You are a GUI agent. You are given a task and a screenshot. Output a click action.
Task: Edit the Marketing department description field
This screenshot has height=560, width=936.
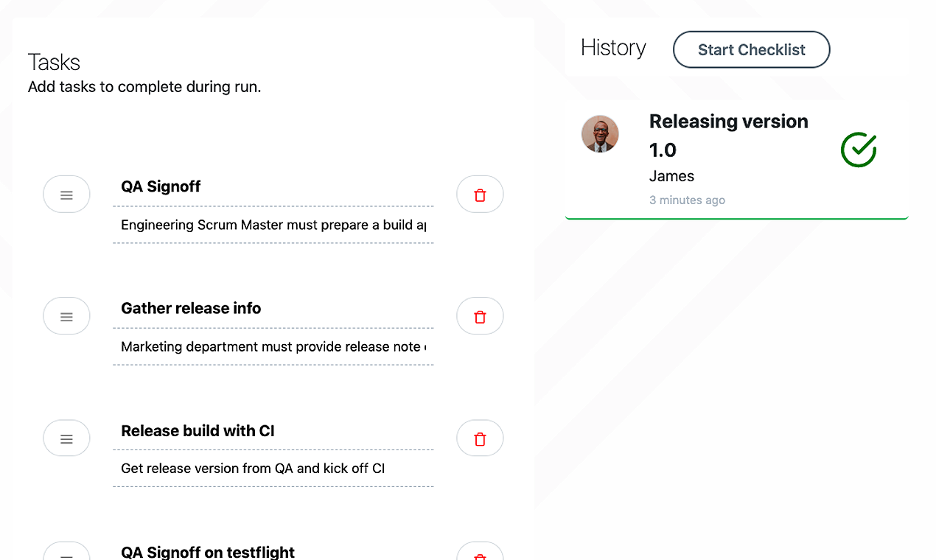tap(273, 346)
